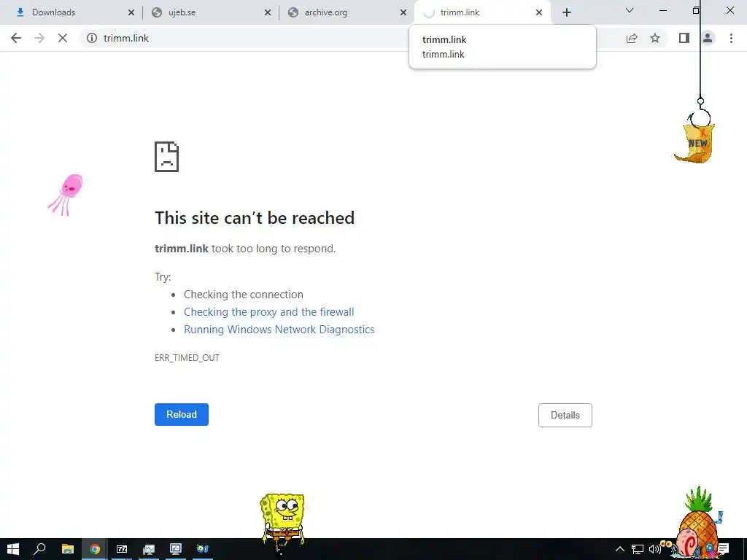Open the picture monitor app in taskbar
The height and width of the screenshot is (560, 747).
click(x=149, y=549)
